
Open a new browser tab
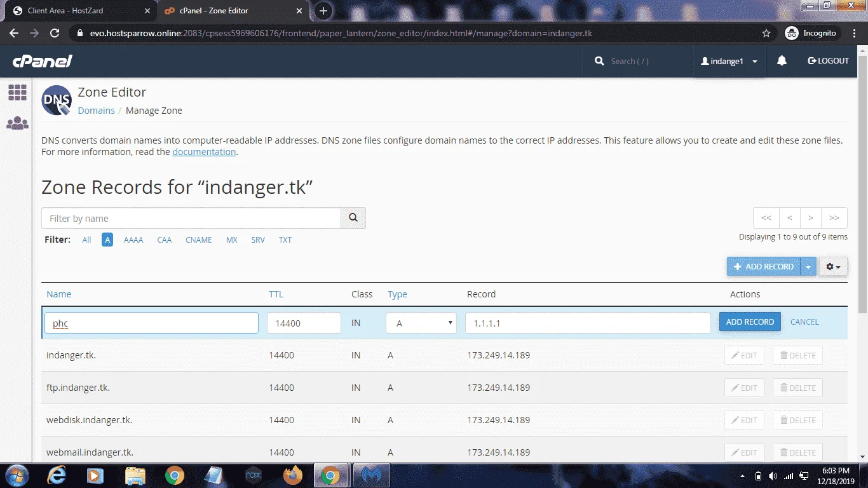click(323, 11)
